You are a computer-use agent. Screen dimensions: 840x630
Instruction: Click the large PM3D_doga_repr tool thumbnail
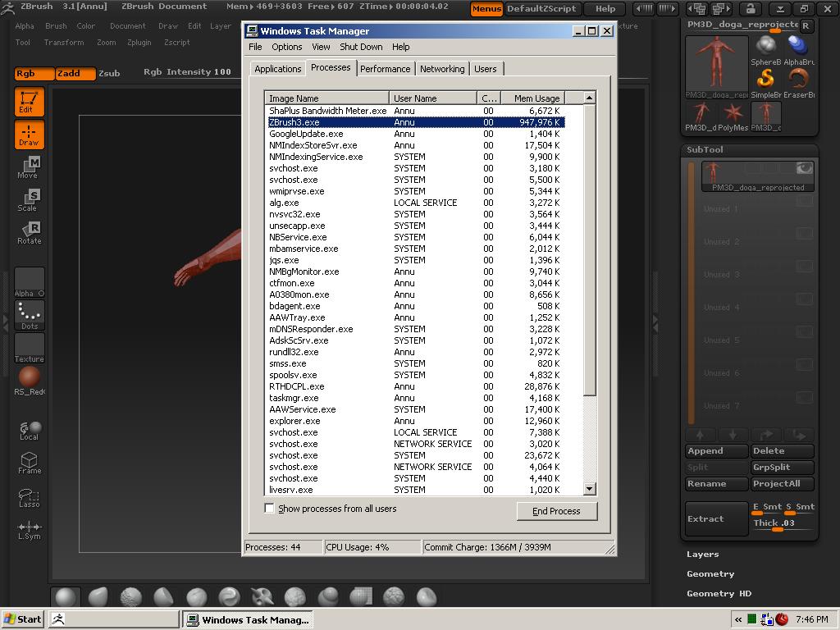click(717, 66)
